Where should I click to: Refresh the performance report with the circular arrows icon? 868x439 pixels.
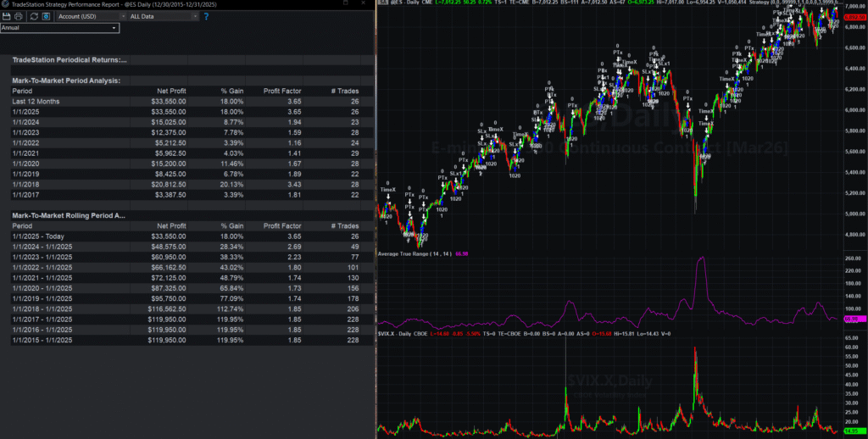pos(33,16)
